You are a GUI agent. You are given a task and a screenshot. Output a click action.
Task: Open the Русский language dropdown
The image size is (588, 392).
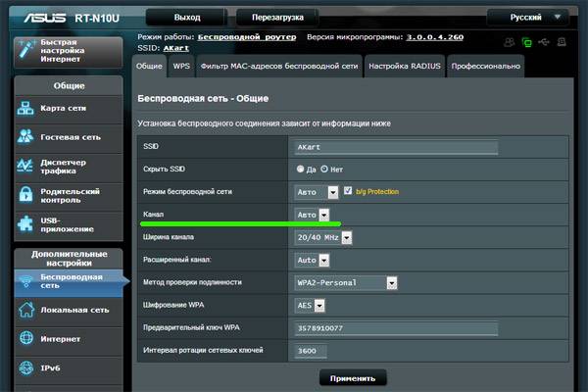click(x=527, y=18)
